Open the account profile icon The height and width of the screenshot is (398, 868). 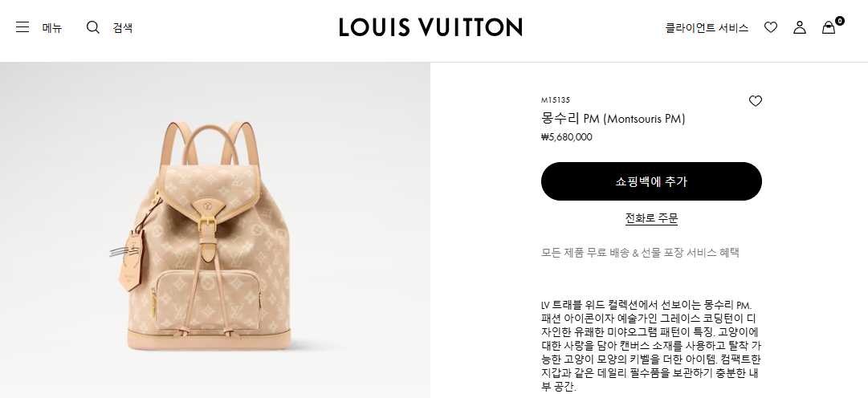[x=800, y=27]
